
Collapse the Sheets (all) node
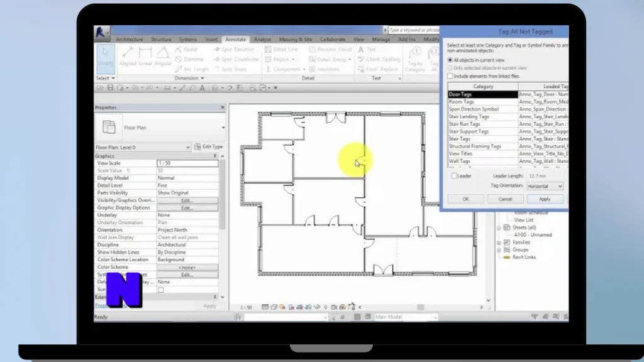[499, 228]
